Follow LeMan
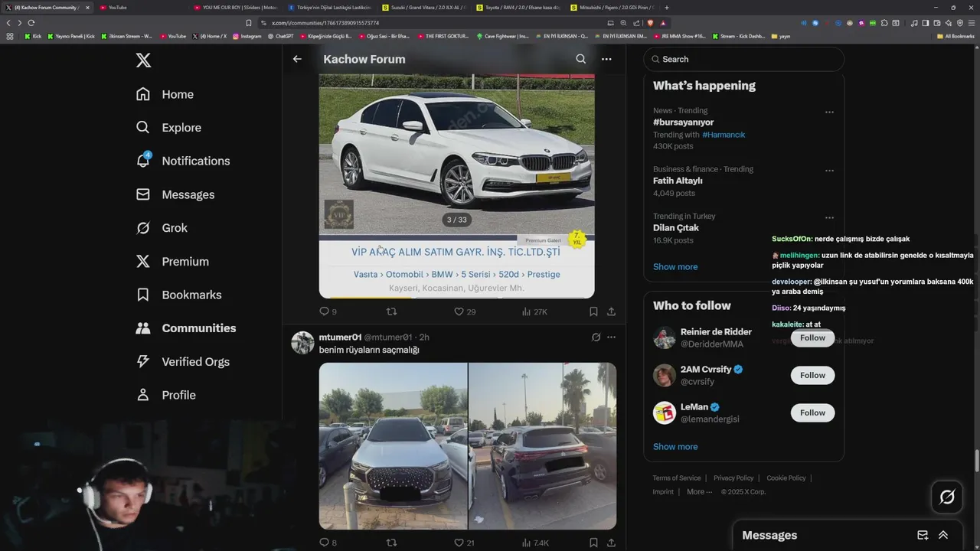Image resolution: width=980 pixels, height=551 pixels. 812,412
